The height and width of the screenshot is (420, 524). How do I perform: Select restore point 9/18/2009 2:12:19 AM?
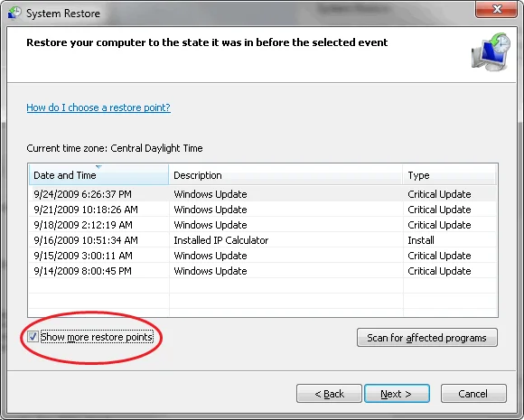(x=263, y=225)
